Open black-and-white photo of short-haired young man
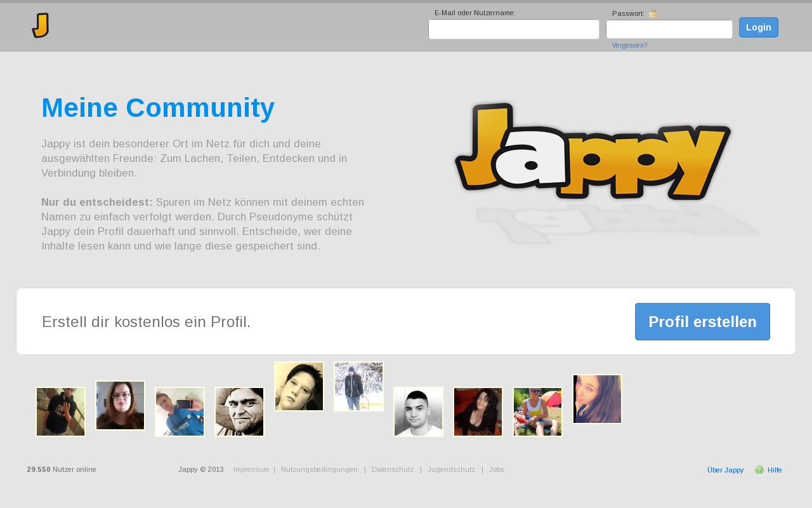The width and height of the screenshot is (812, 508). click(x=418, y=411)
